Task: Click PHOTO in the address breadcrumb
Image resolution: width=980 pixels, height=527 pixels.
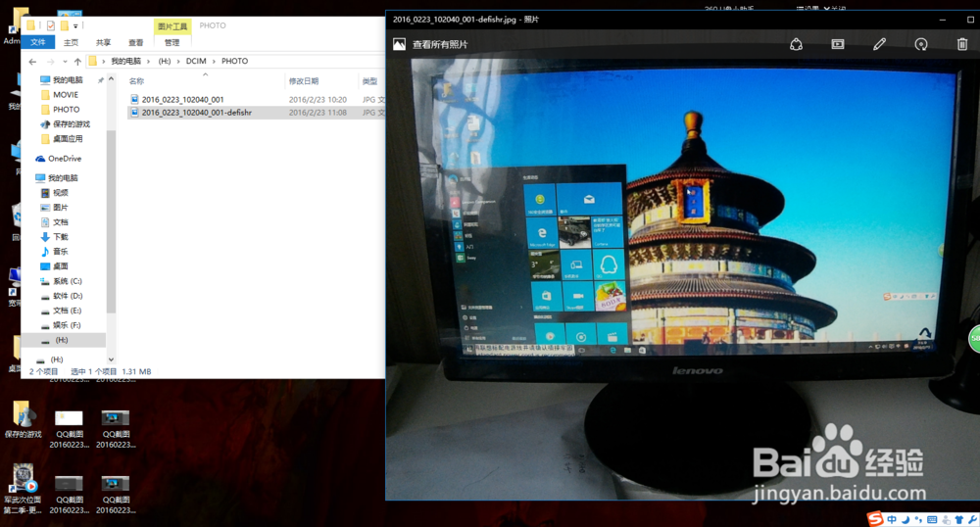Action: point(234,61)
